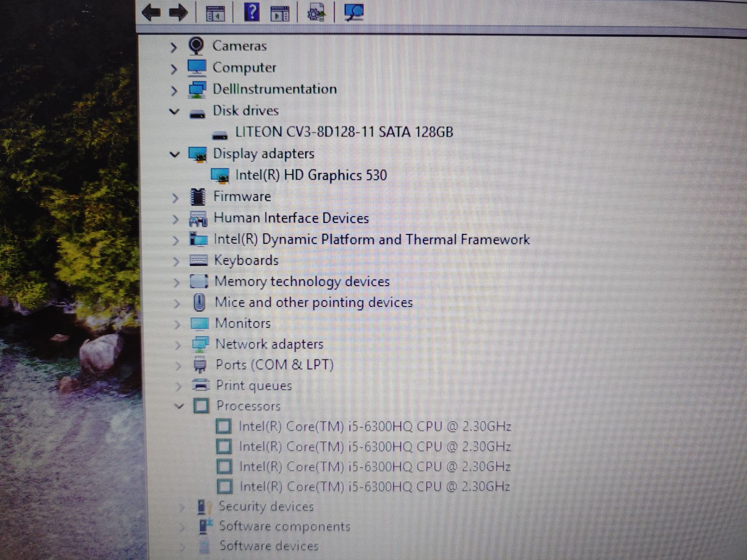Screen dimensions: 747x560
Task: Open Help using the question mark icon
Action: (253, 12)
